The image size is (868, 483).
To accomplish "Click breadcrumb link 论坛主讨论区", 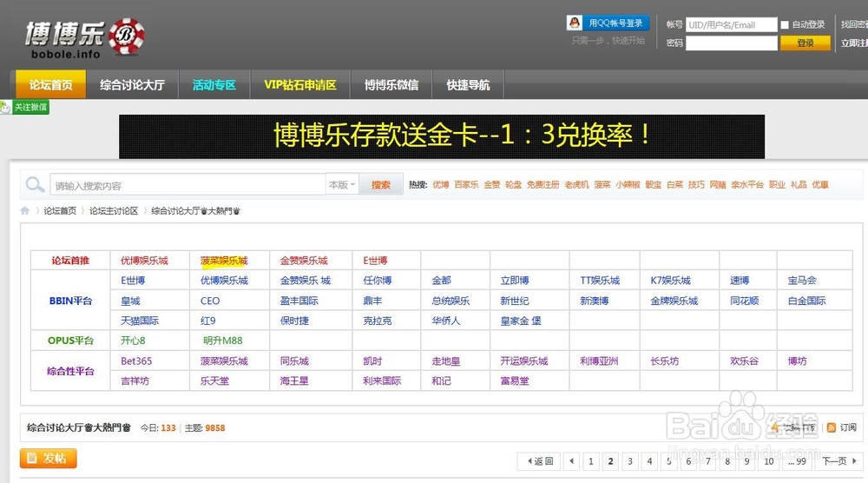I will tap(114, 211).
